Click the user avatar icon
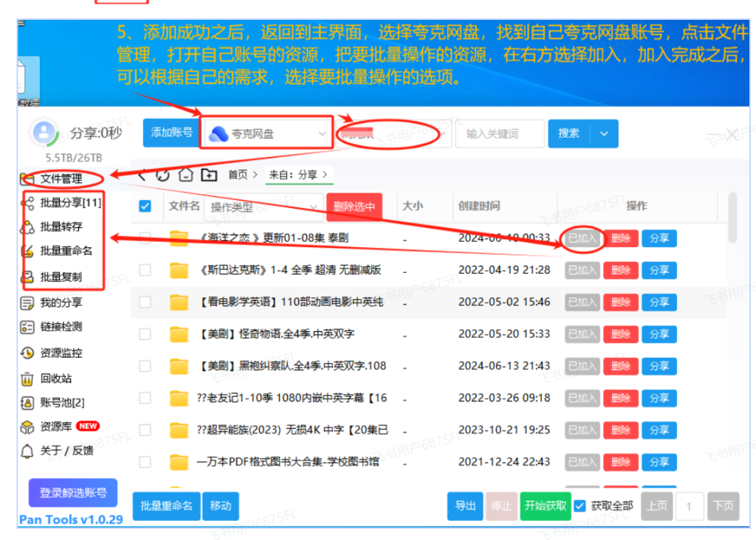 point(44,133)
